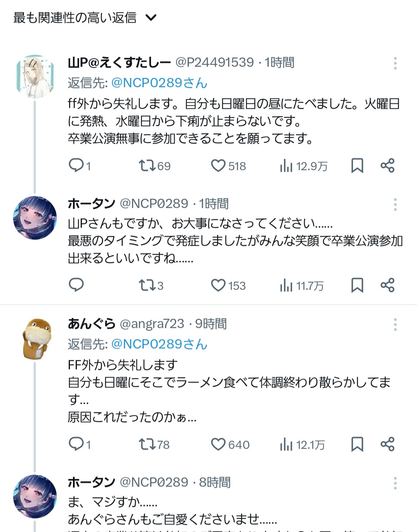This screenshot has width=417, height=532.
Task: Open more options for ホータン's 1時間 reply
Action: pos(395,204)
